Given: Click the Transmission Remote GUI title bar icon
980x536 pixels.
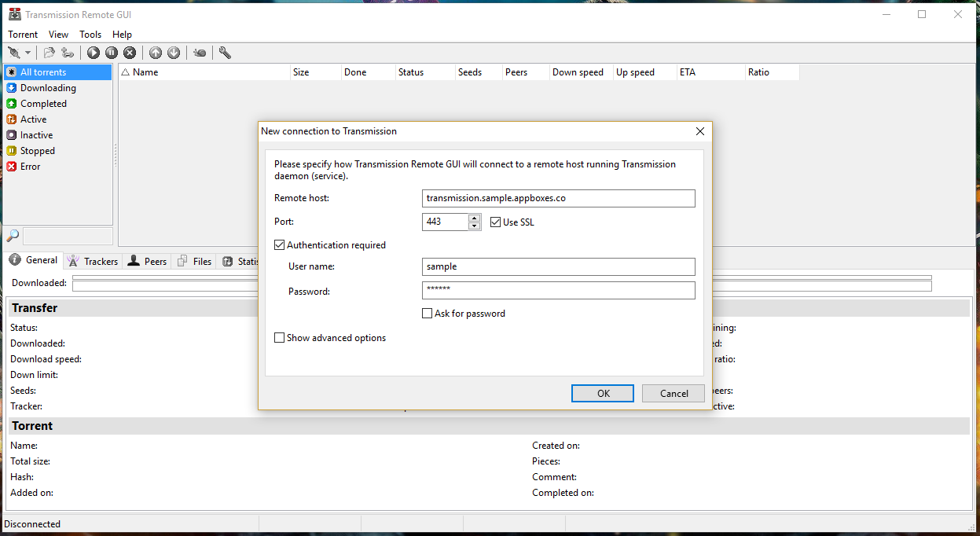Looking at the screenshot, I should point(14,14).
